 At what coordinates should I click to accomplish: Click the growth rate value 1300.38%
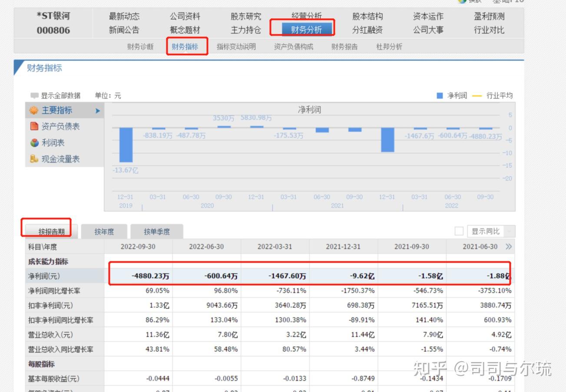click(290, 320)
